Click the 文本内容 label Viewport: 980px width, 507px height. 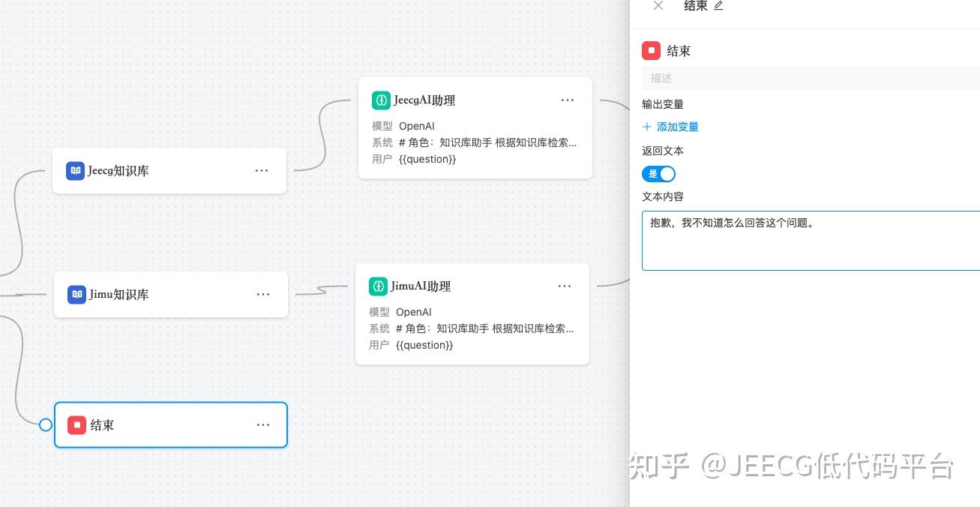tap(663, 196)
